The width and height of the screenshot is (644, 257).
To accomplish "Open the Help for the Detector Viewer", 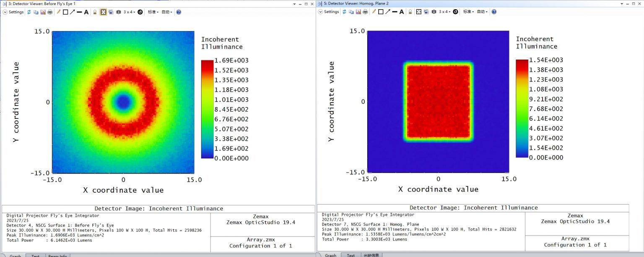I will click(179, 12).
